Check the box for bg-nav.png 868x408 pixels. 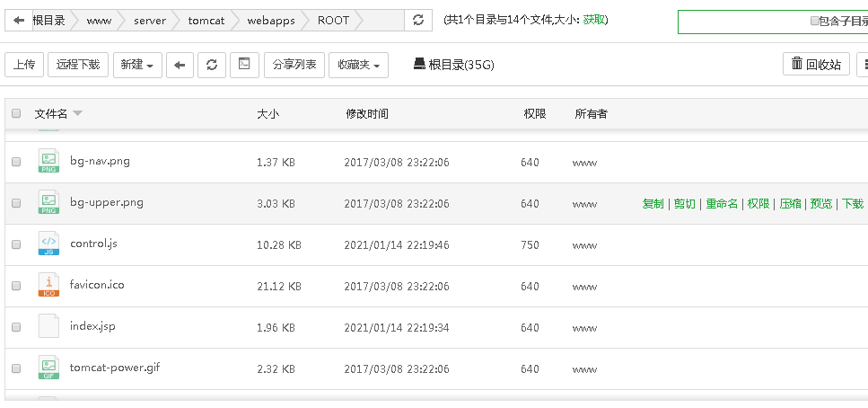[16, 162]
